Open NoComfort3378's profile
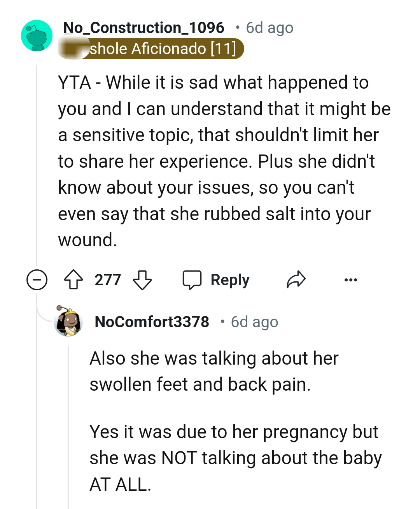The width and height of the screenshot is (420, 509). pyautogui.click(x=152, y=322)
